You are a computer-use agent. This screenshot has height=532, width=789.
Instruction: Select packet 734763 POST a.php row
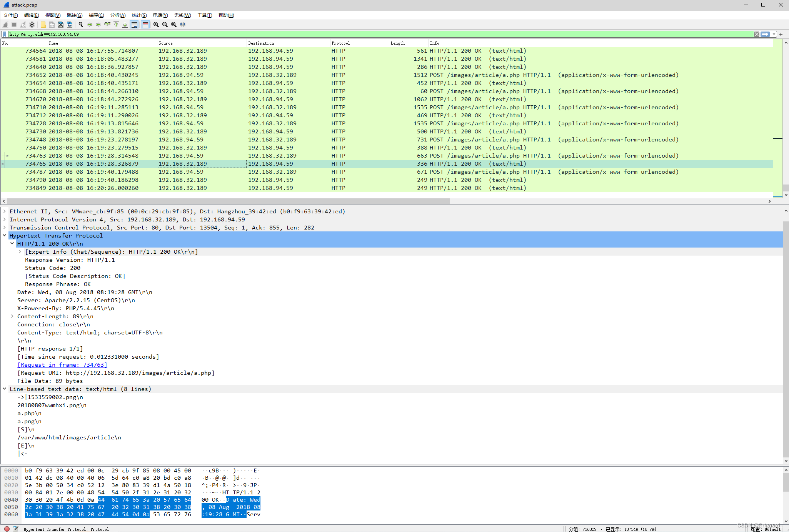[x=387, y=156]
